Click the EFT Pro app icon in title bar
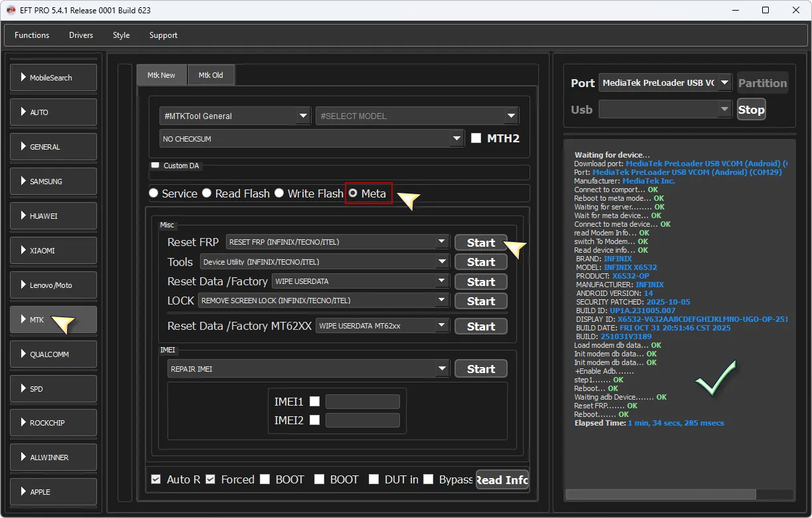The image size is (812, 518). pos(11,10)
